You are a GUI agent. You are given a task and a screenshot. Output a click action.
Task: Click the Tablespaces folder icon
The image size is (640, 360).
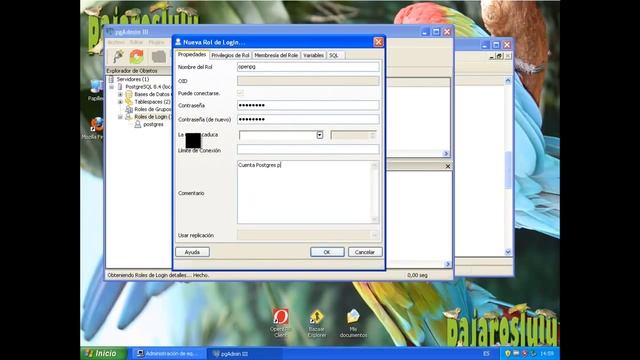(129, 102)
